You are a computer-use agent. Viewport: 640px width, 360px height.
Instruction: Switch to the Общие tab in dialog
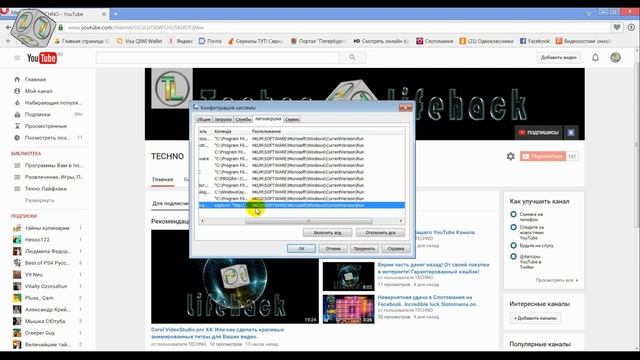[203, 120]
